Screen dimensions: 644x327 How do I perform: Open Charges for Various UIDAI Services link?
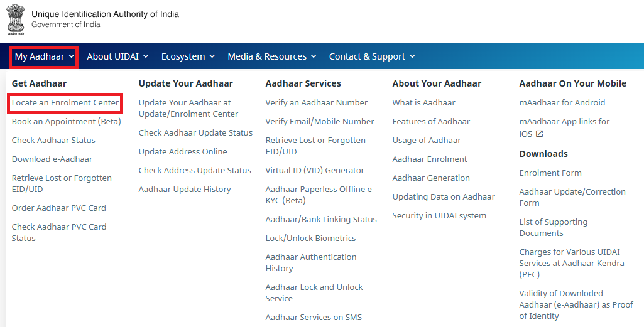(x=572, y=263)
